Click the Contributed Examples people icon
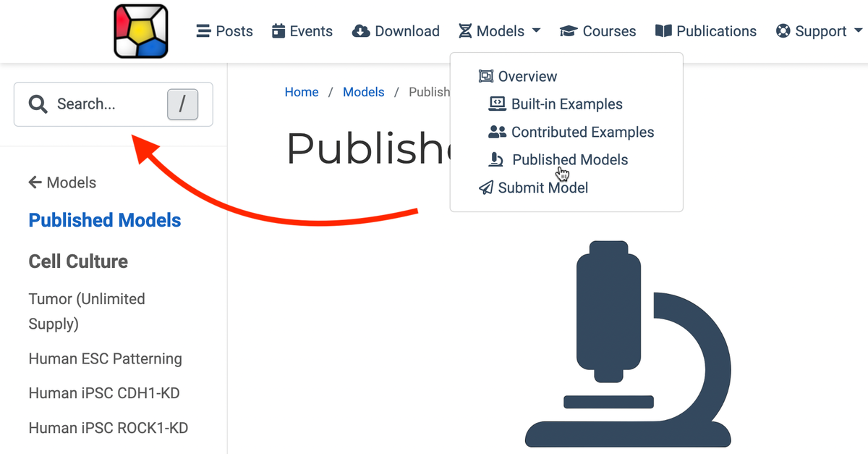This screenshot has width=868, height=454. click(497, 132)
